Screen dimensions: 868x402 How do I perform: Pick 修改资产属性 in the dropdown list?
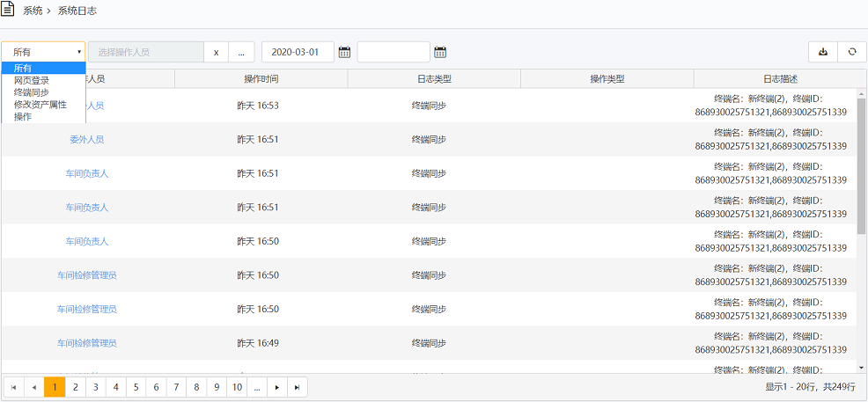coord(40,104)
